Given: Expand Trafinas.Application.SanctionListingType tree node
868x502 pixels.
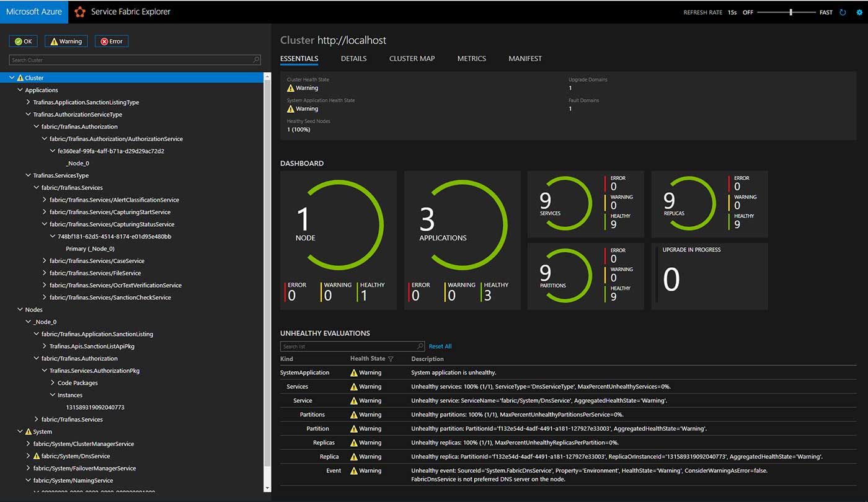Looking at the screenshot, I should [x=29, y=102].
